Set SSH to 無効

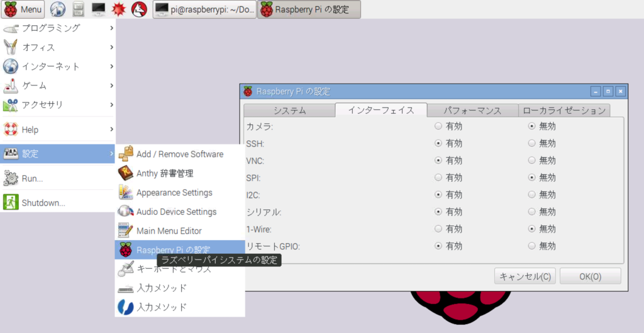(532, 143)
